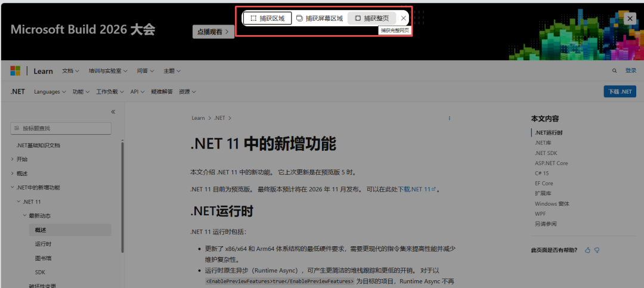Open the 主题 dropdown menu
Image resolution: width=644 pixels, height=288 pixels.
172,71
